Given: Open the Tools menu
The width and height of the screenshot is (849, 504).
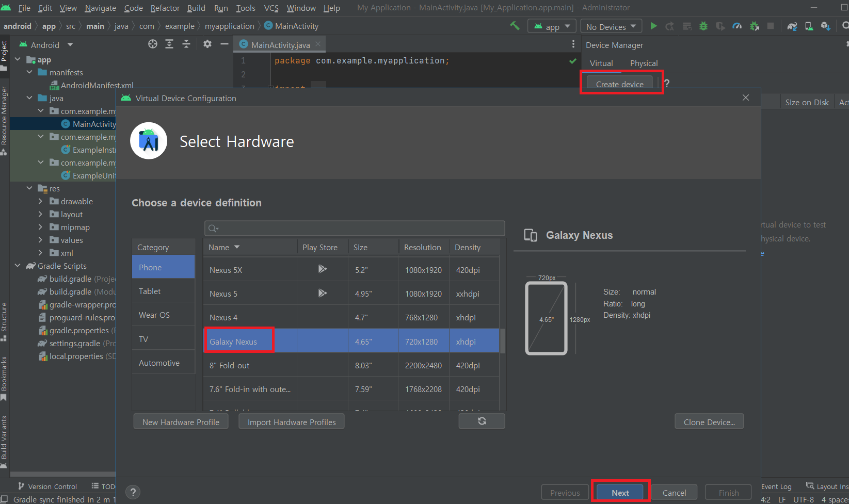Looking at the screenshot, I should pyautogui.click(x=246, y=8).
